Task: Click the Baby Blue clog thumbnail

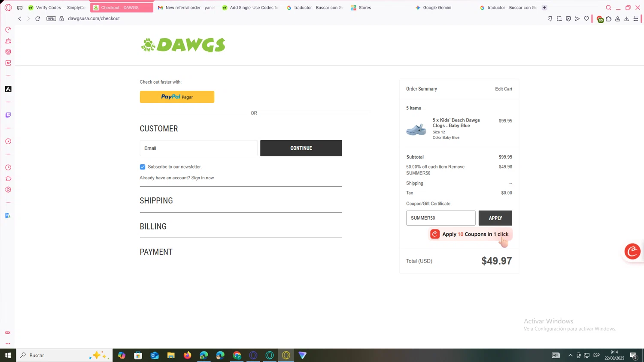Action: (416, 129)
